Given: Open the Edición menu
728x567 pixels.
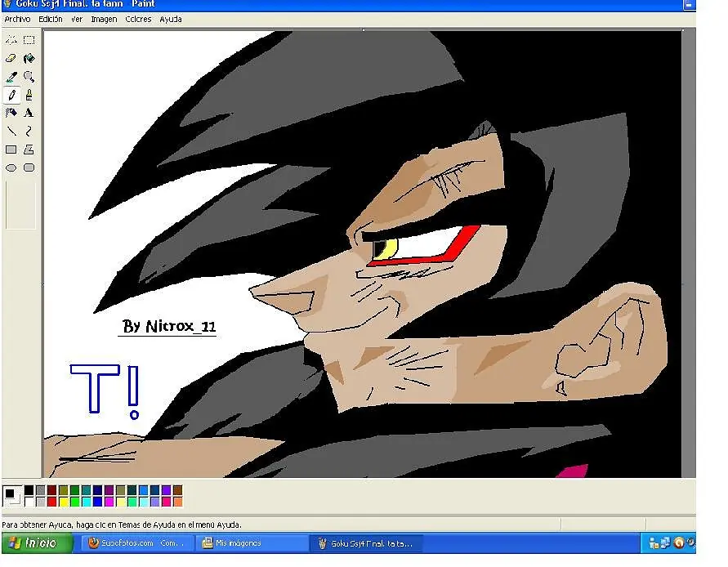Looking at the screenshot, I should (50, 19).
